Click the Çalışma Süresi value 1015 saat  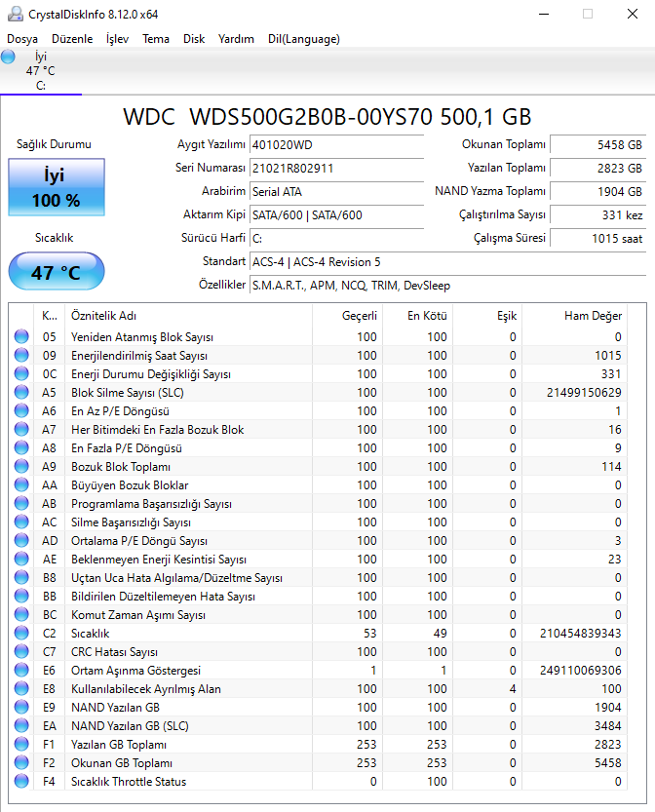pos(598,238)
